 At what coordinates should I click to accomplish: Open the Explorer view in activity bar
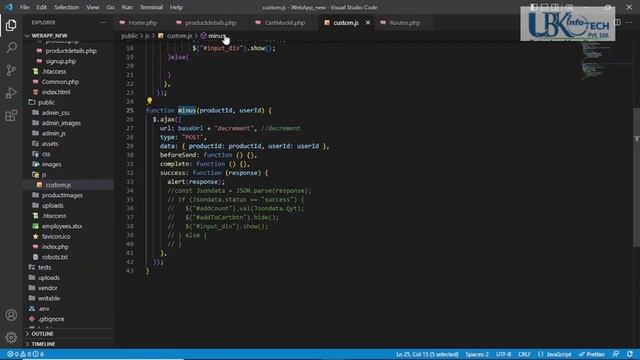(11, 25)
